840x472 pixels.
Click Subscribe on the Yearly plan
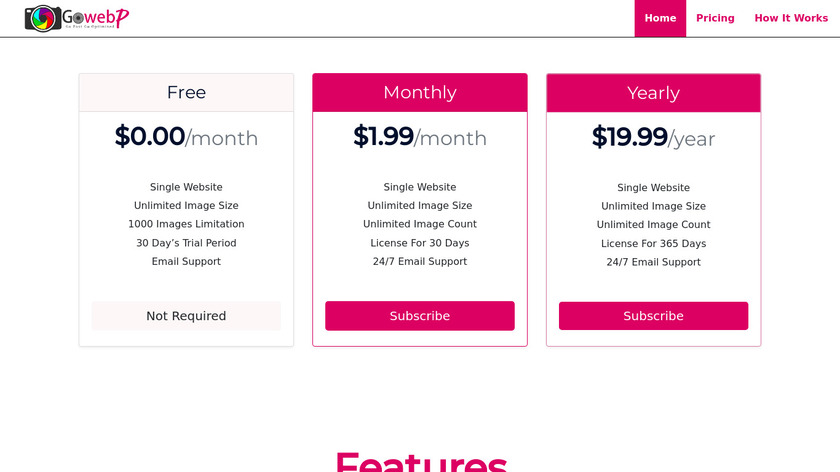653,316
